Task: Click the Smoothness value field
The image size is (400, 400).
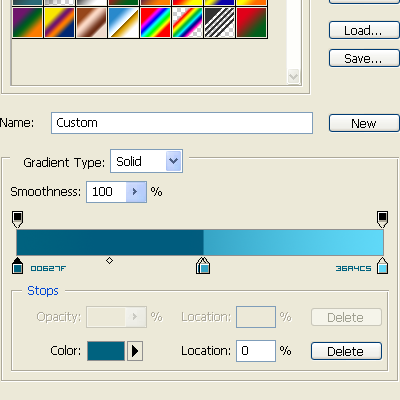Action: (106, 192)
